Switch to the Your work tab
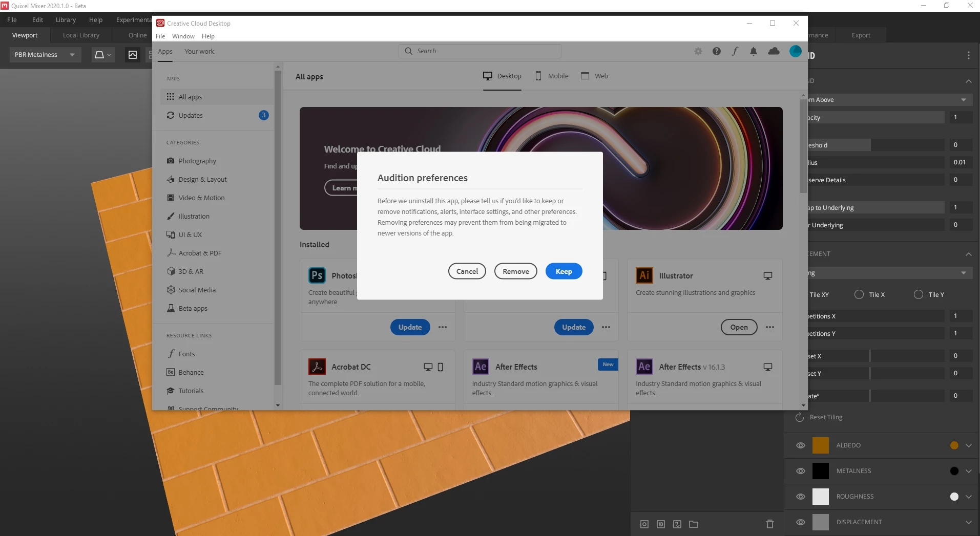 pos(199,51)
